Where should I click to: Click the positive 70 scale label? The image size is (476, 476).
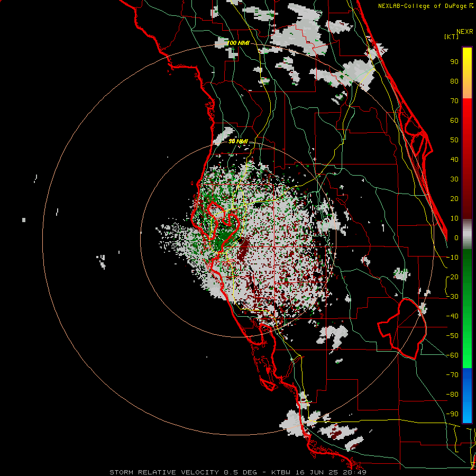454,101
